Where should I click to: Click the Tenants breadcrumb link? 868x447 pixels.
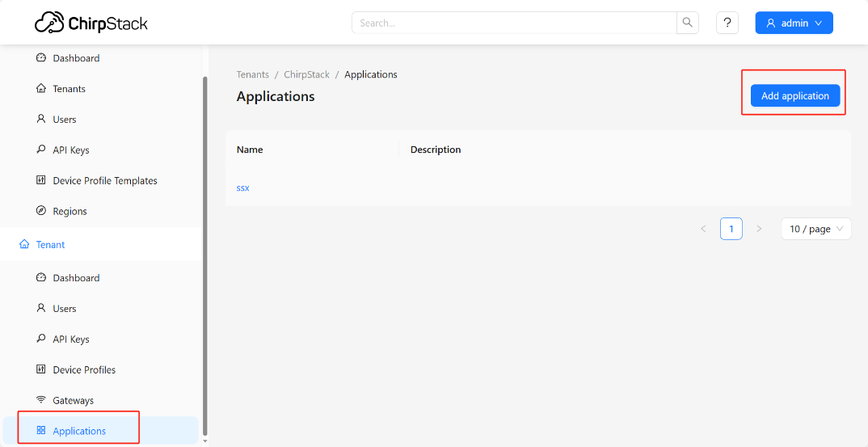252,74
